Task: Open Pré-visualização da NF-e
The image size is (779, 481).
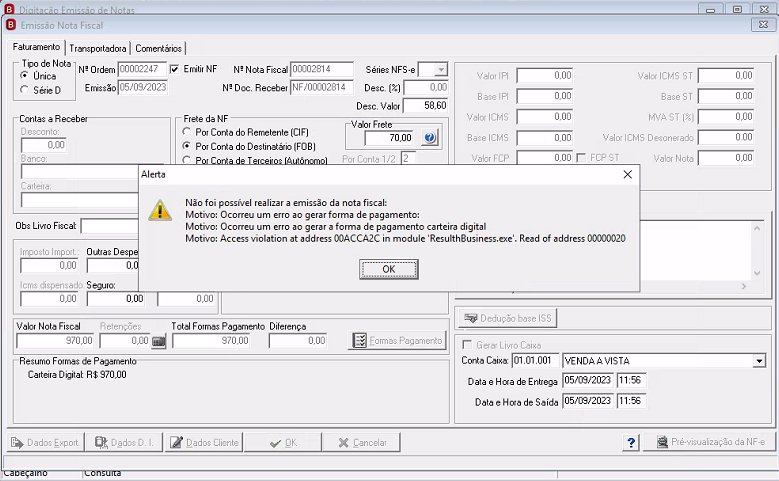Action: coord(711,442)
